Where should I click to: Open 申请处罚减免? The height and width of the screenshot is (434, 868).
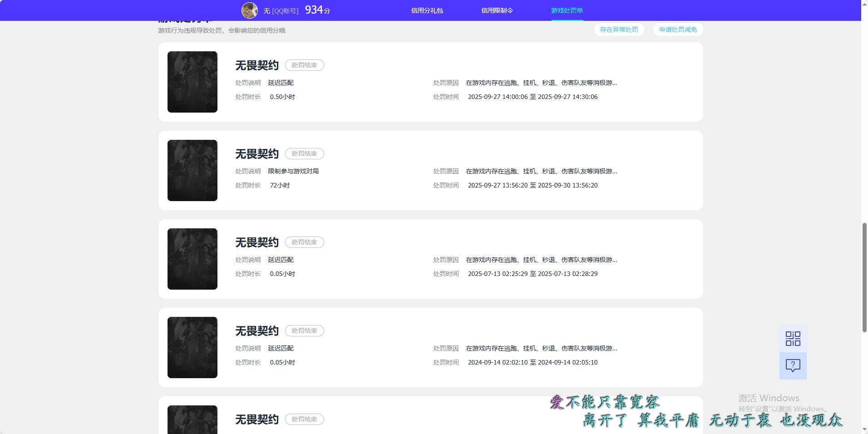click(677, 29)
